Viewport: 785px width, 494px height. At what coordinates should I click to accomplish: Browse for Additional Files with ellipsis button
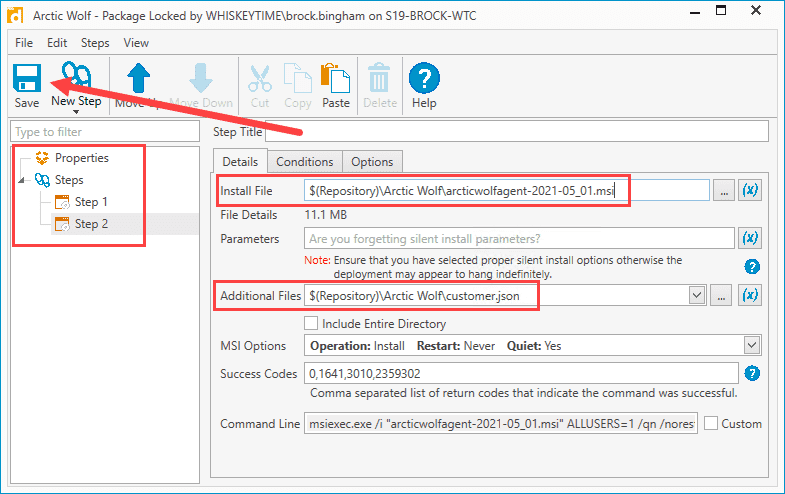(721, 296)
